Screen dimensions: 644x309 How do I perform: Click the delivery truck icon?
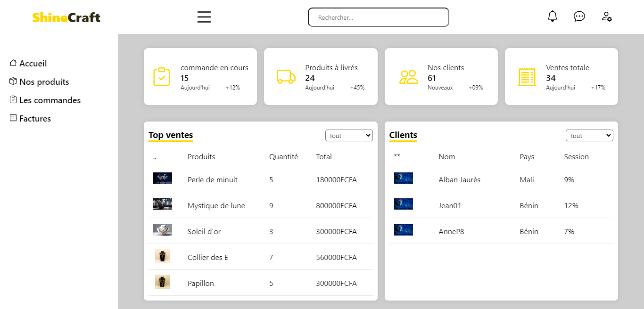[286, 77]
